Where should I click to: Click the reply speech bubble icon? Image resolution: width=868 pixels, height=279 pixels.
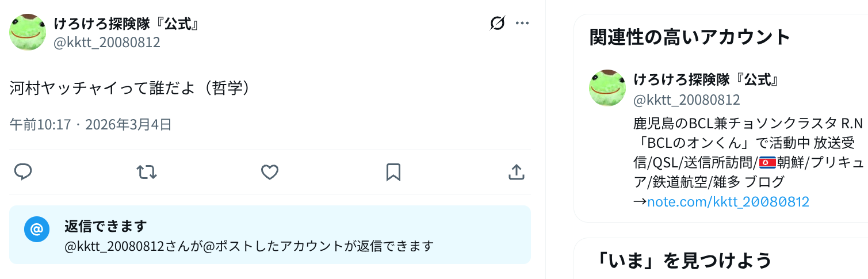pyautogui.click(x=23, y=172)
